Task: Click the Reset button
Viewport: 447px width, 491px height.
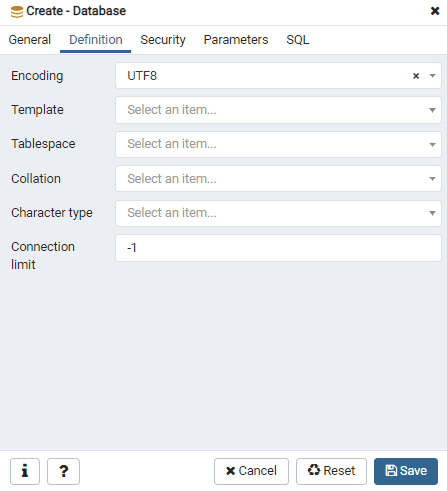Action: pos(331,471)
